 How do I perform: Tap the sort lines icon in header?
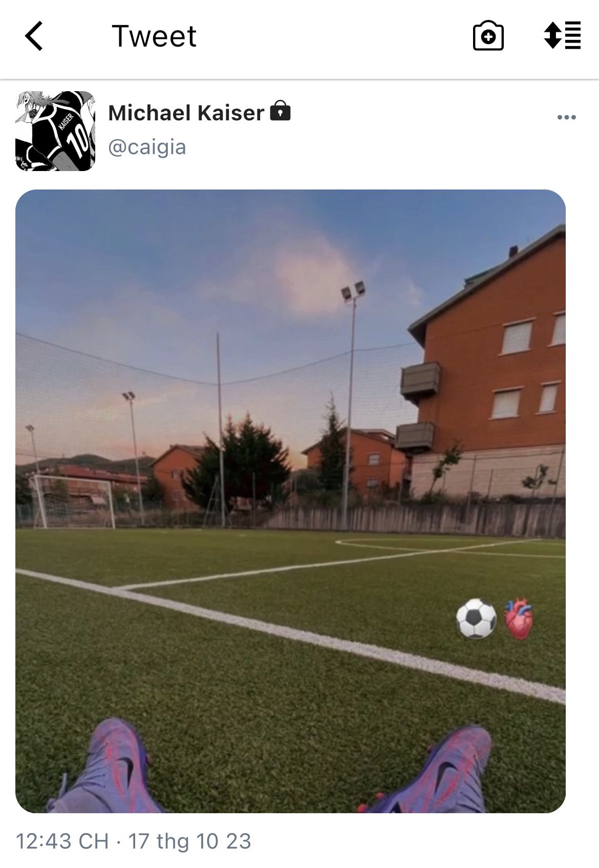[562, 36]
